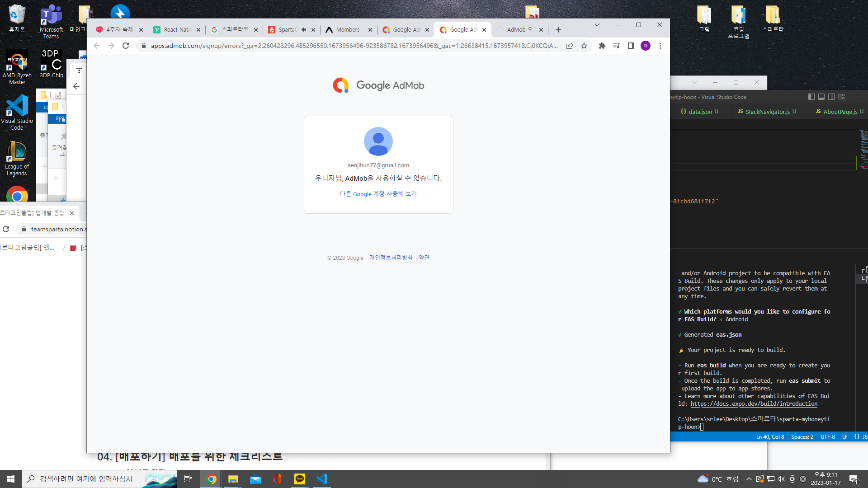Open the Mail app on taskbar

click(x=255, y=479)
